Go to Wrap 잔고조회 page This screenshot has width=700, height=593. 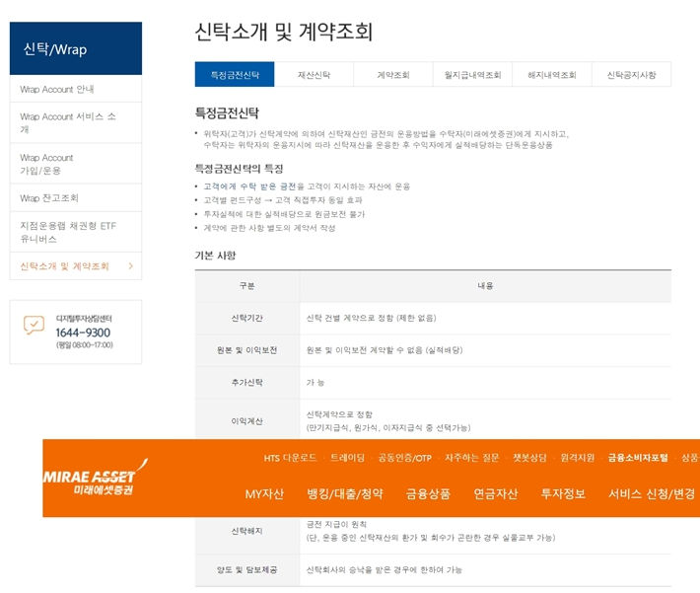click(49, 198)
